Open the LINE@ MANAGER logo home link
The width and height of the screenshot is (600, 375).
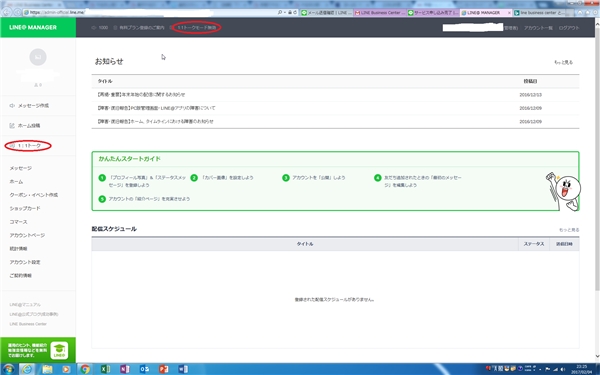pos(33,28)
